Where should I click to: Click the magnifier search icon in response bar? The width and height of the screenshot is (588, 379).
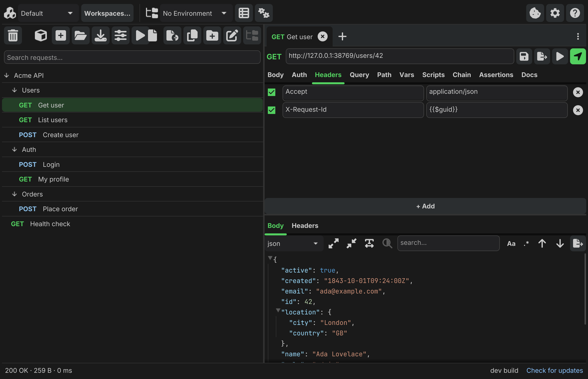(387, 243)
